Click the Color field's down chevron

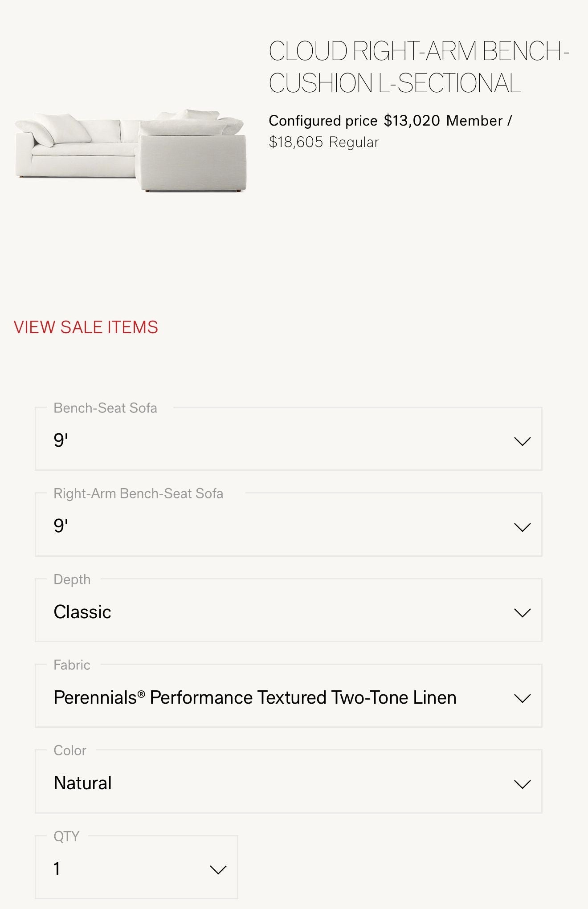[522, 783]
